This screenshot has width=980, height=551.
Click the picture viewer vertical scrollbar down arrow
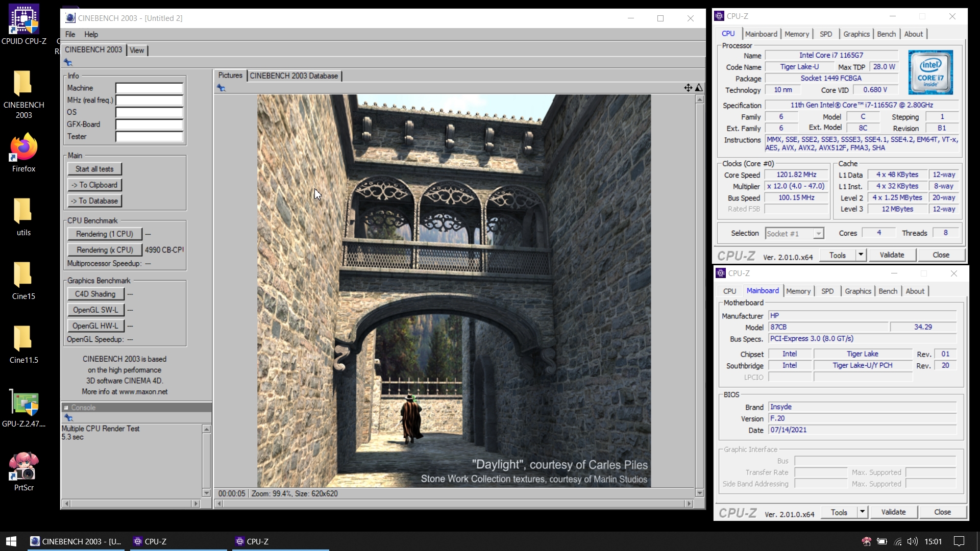700,493
